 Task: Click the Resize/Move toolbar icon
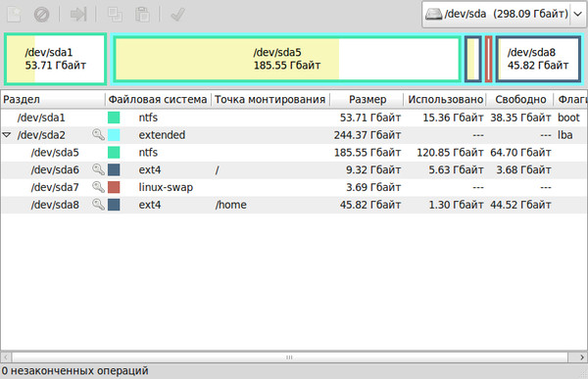click(x=78, y=15)
